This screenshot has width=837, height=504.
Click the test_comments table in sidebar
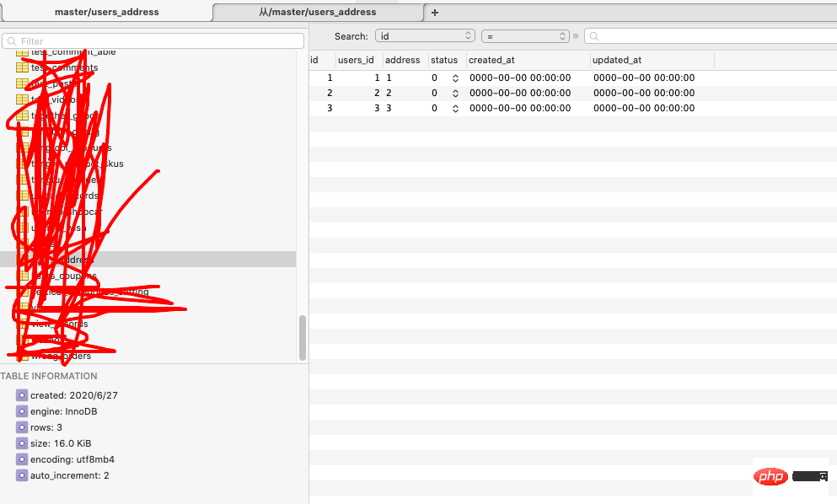[64, 67]
